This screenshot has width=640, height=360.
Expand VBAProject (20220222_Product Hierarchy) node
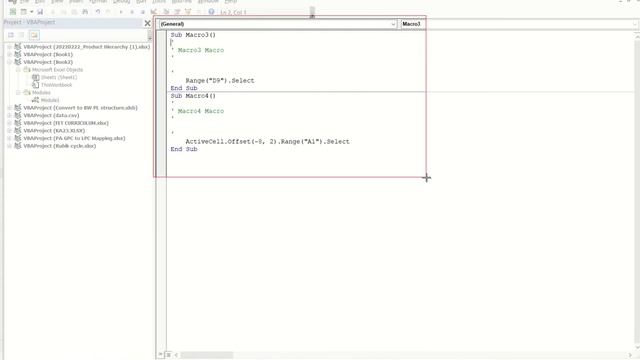9,47
